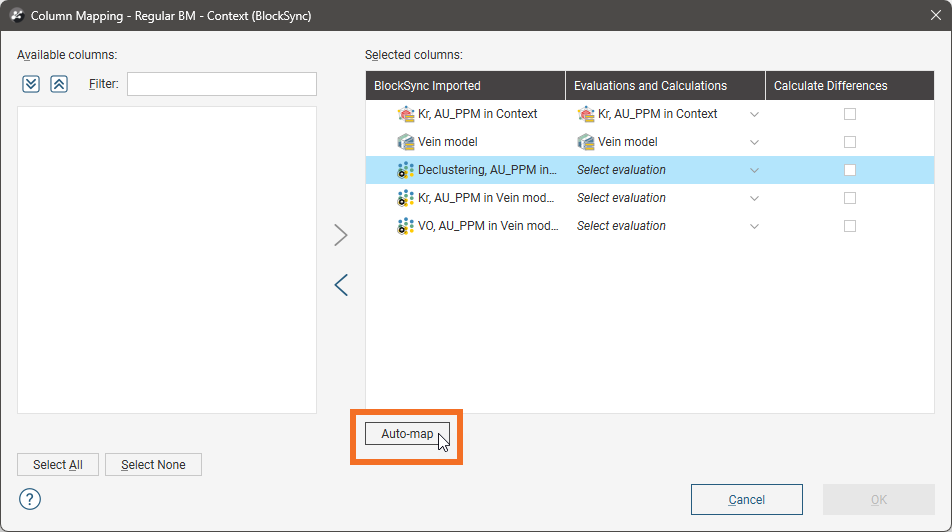Screen dimensions: 952x532
Task: Open evaluation dropdown for VO, AU_PPM row
Action: (754, 226)
